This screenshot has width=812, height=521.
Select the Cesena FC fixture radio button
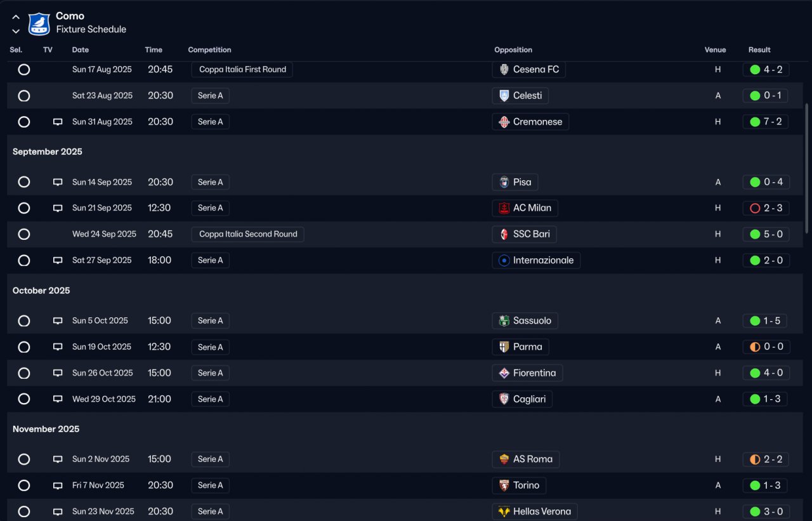(x=24, y=70)
